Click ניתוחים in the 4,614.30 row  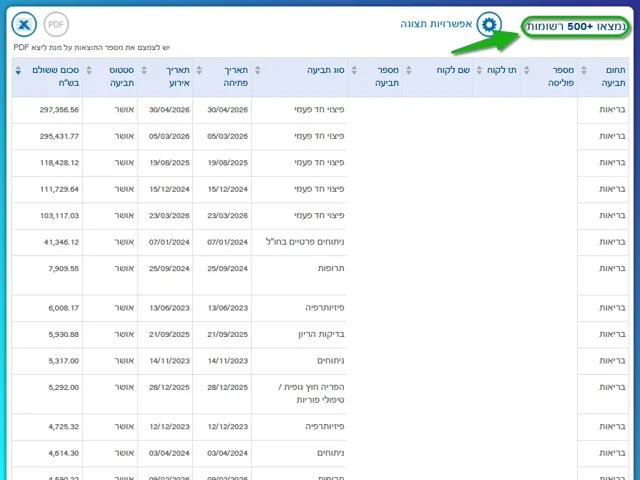coord(331,453)
